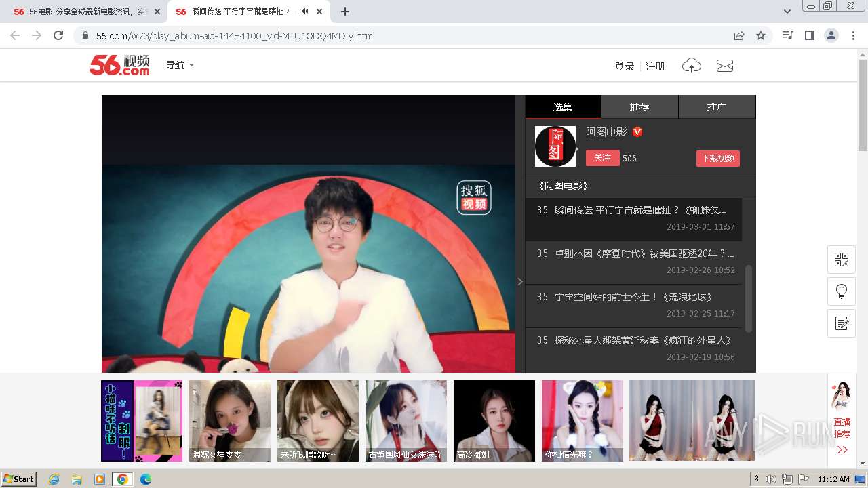Click the taskbar clock 11:12 AM
This screenshot has width=868, height=488.
[833, 479]
